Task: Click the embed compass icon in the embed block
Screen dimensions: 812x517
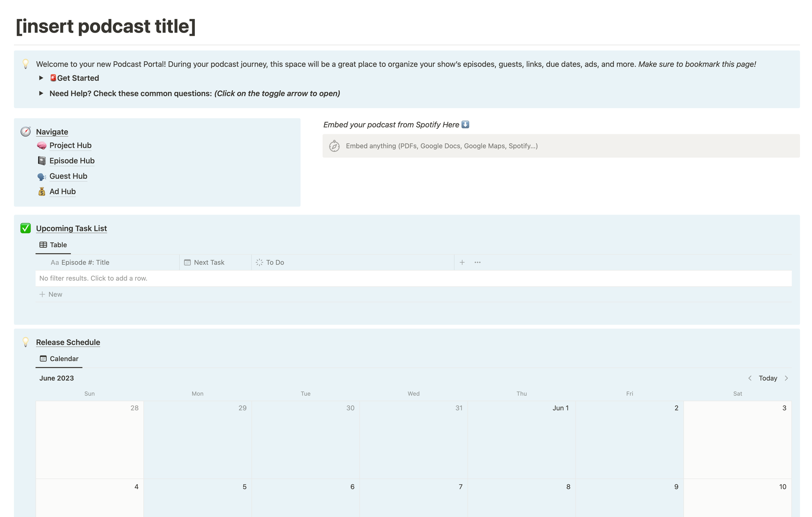Action: coord(334,146)
